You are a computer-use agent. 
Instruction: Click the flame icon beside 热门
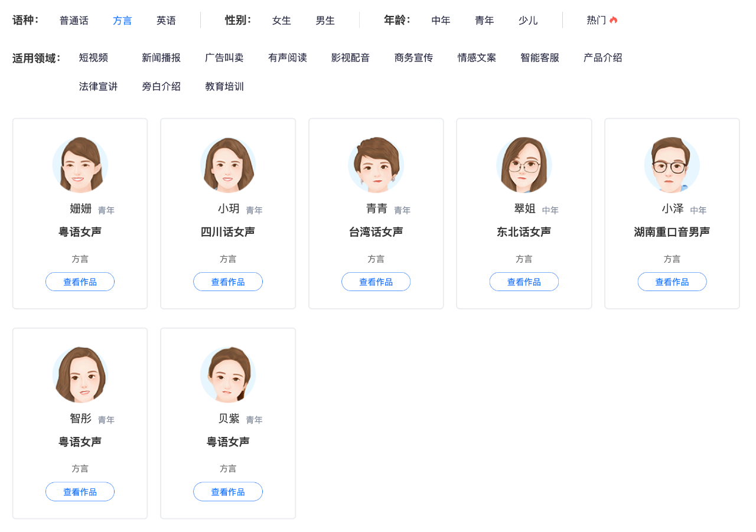[612, 19]
